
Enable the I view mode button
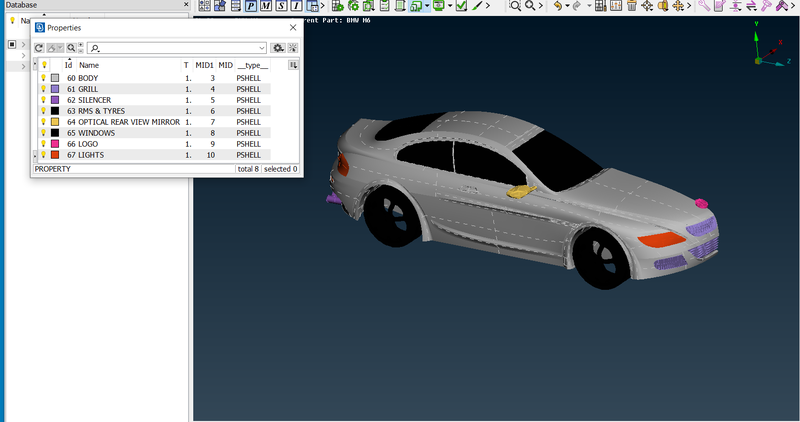[296, 6]
